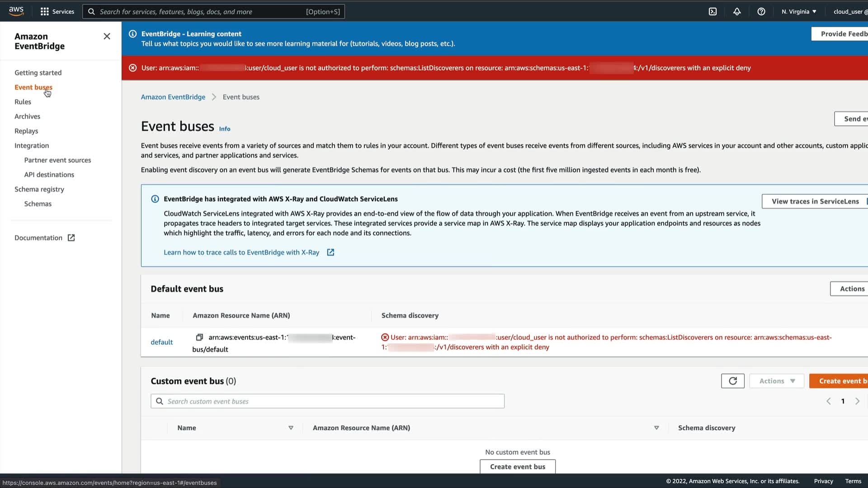Sort by Amazon Resource Name column arrow
Viewport: 868px width, 488px height.
(x=656, y=428)
